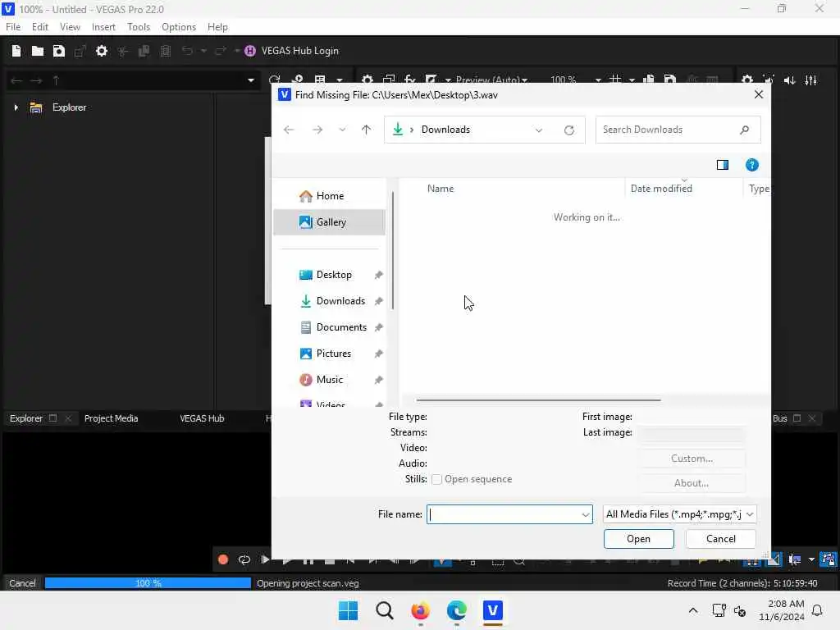Click the red Record button
Screen dimensions: 840x630
223,559
